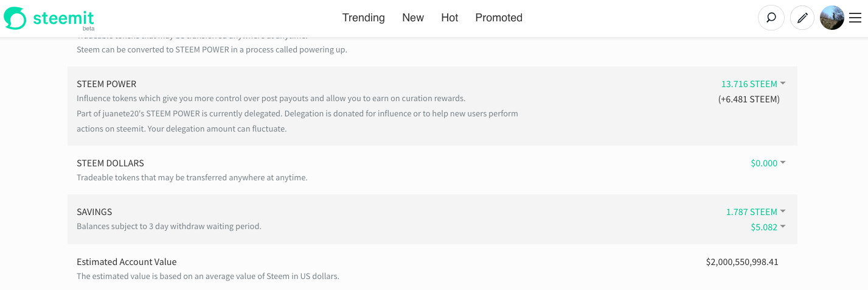
Task: Switch to the Hot tab
Action: point(450,18)
